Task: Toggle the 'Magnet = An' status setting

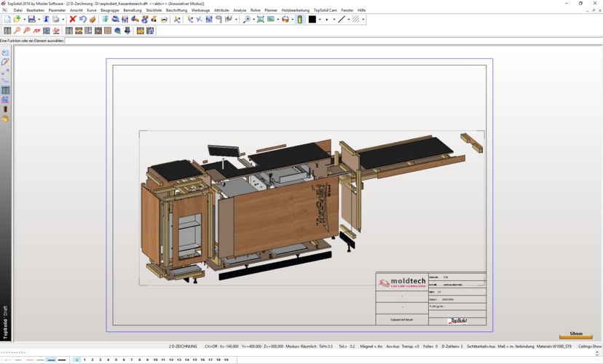Action: point(371,347)
